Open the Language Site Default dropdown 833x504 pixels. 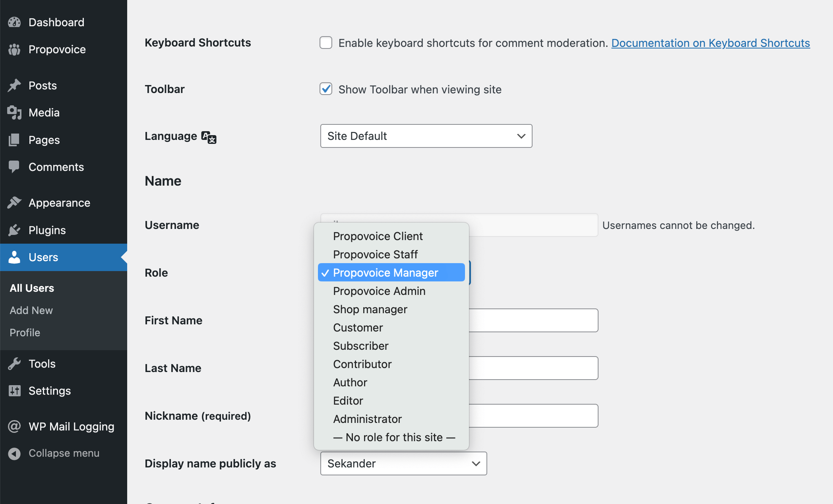pyautogui.click(x=426, y=136)
